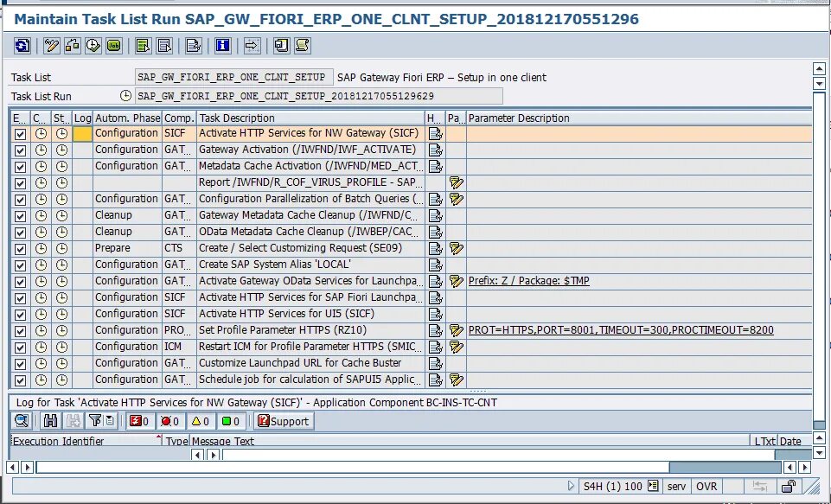Click the clock with checkmark toolbar icon
The width and height of the screenshot is (831, 504).
point(93,46)
